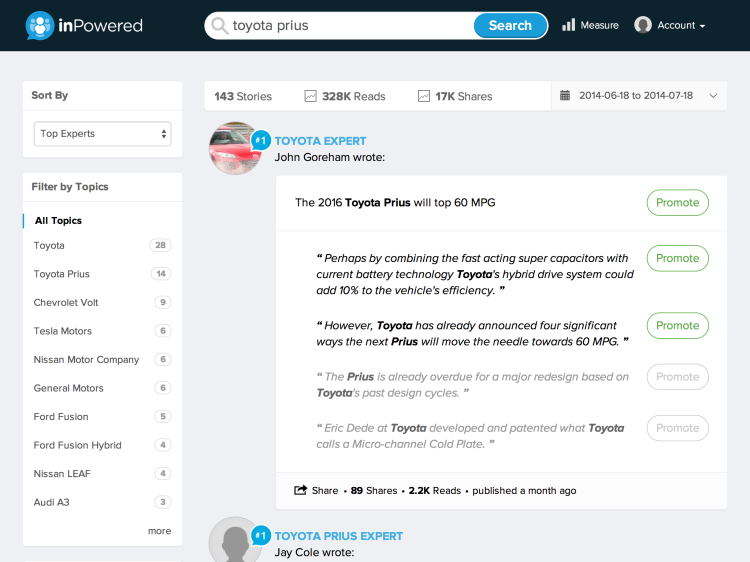Click the 2014-06-18 to 2014-07-18 date text
Image resolution: width=750 pixels, height=562 pixels.
(x=636, y=96)
